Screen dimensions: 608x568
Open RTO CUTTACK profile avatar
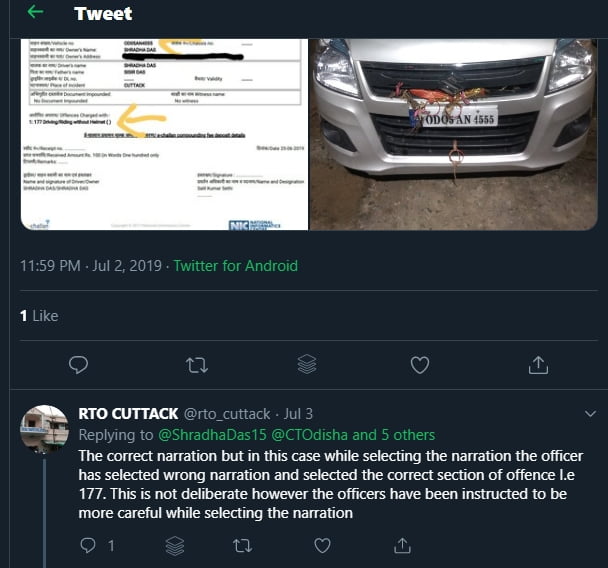[x=45, y=429]
